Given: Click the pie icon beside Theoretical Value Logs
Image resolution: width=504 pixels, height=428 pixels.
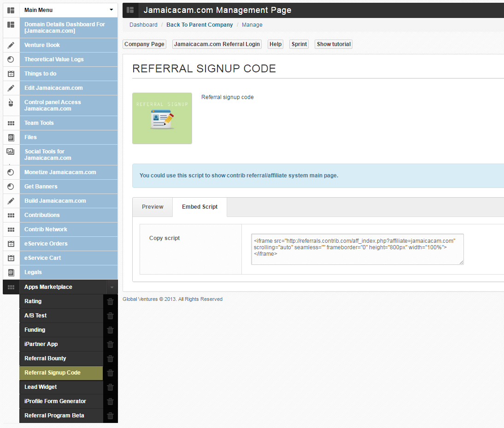Looking at the screenshot, I should click(11, 59).
